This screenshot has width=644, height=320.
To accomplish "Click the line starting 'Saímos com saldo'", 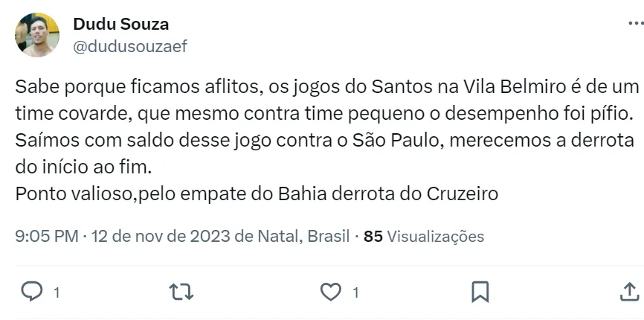I will pos(323,140).
